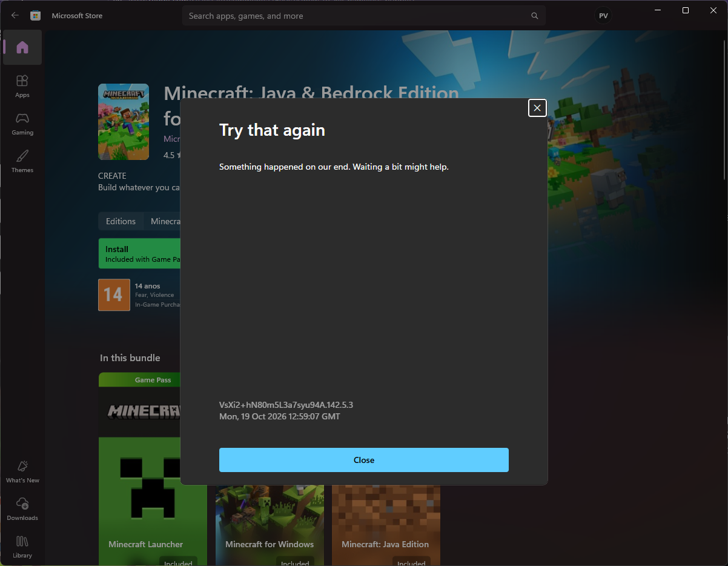Click the timestamp Mon, 19 Oct 2026 text
728x566 pixels.
point(280,417)
